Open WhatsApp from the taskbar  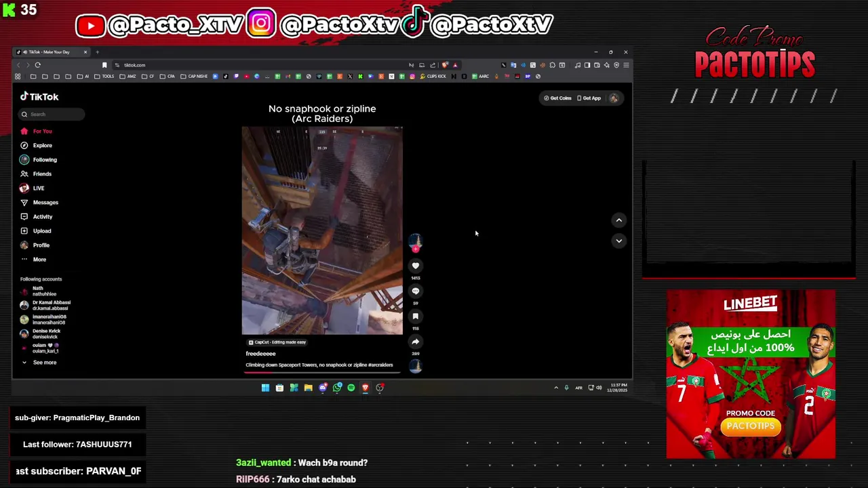point(337,388)
